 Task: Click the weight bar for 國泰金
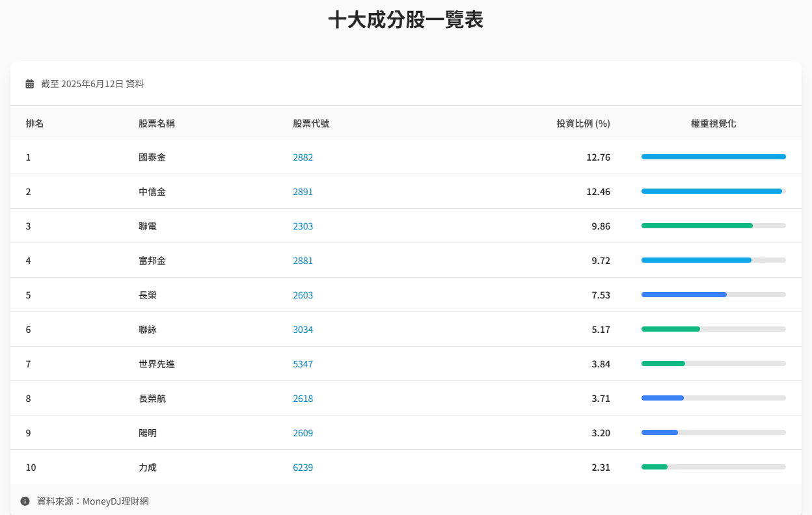point(714,157)
